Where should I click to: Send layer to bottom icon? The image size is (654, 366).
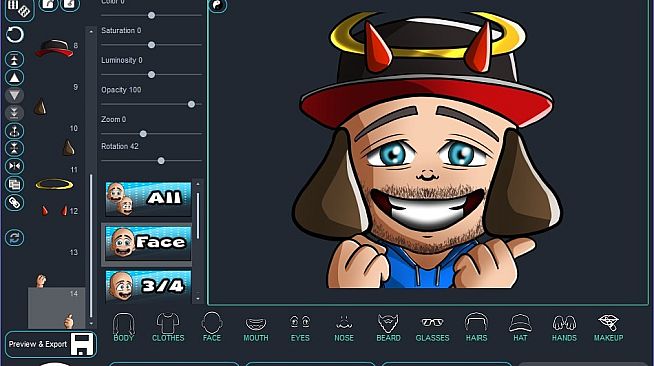point(15,113)
